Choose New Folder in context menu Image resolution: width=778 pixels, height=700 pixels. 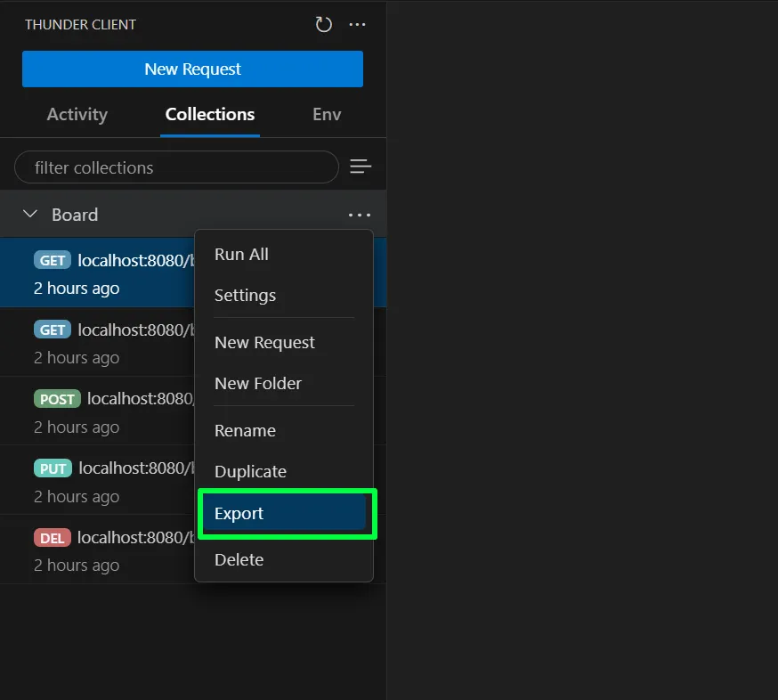[258, 383]
